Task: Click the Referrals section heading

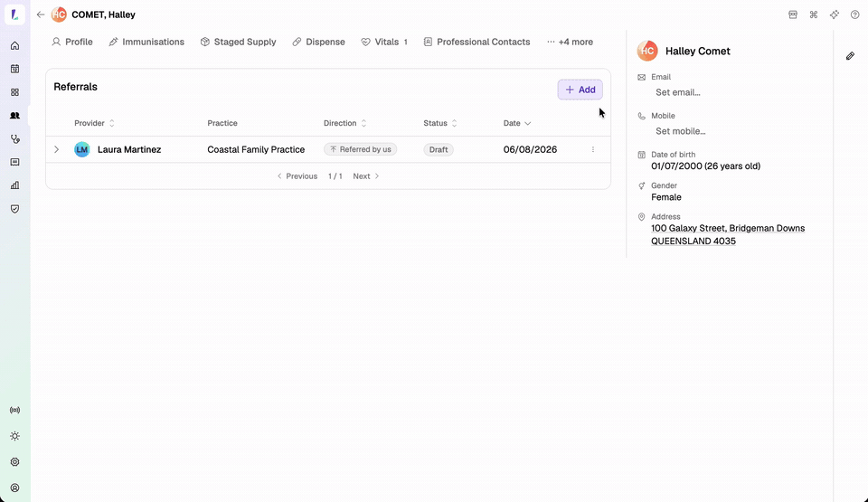Action: click(x=75, y=87)
